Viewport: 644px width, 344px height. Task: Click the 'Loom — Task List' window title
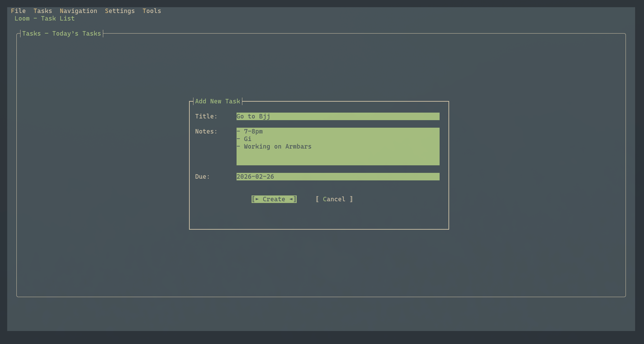pos(44,18)
